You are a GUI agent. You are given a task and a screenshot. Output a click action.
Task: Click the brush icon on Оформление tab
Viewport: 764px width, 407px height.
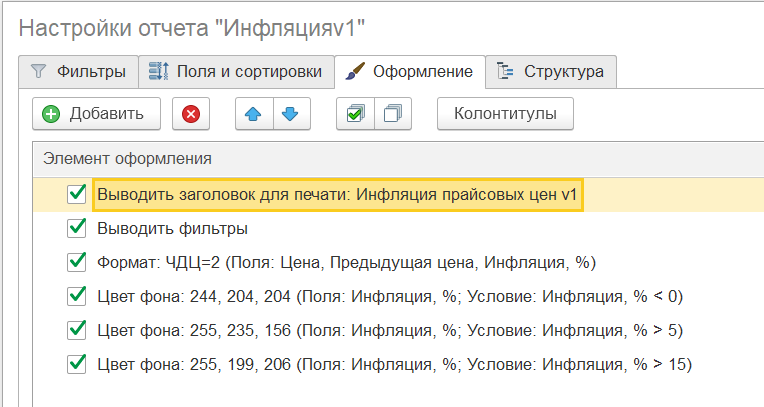coord(355,71)
